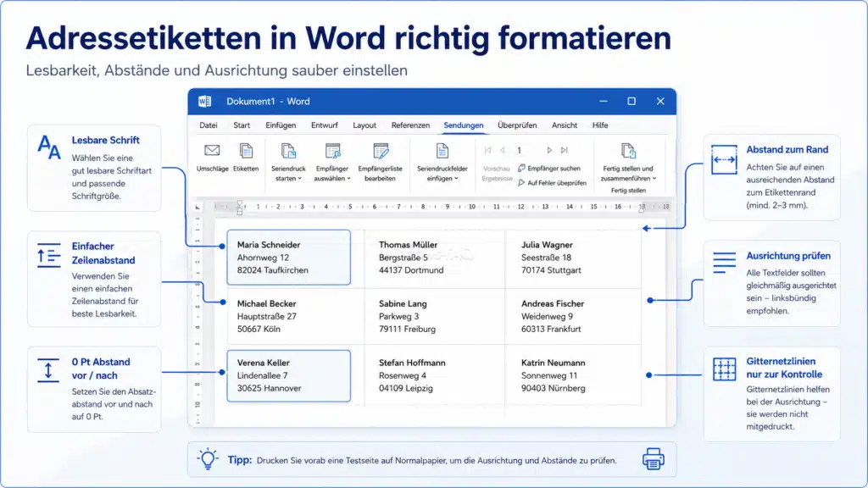Click the 0 Pt Abstand icon
The height and width of the screenshot is (488, 868).
[48, 370]
